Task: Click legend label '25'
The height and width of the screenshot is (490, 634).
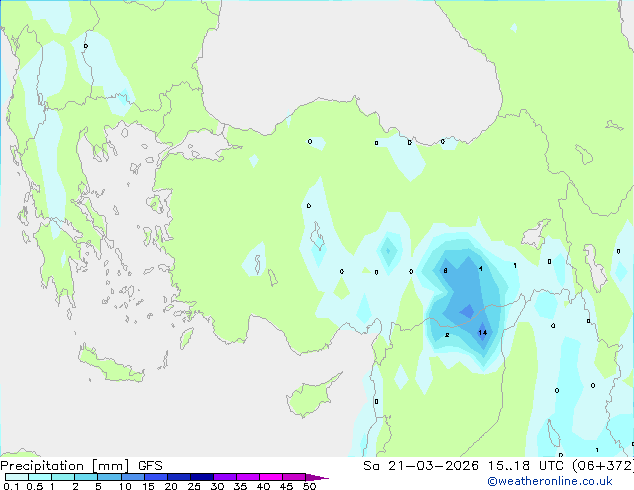Action: [194, 486]
